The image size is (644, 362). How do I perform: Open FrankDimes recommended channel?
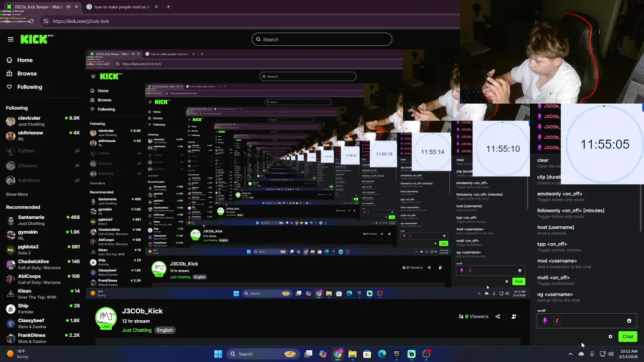(x=42, y=338)
